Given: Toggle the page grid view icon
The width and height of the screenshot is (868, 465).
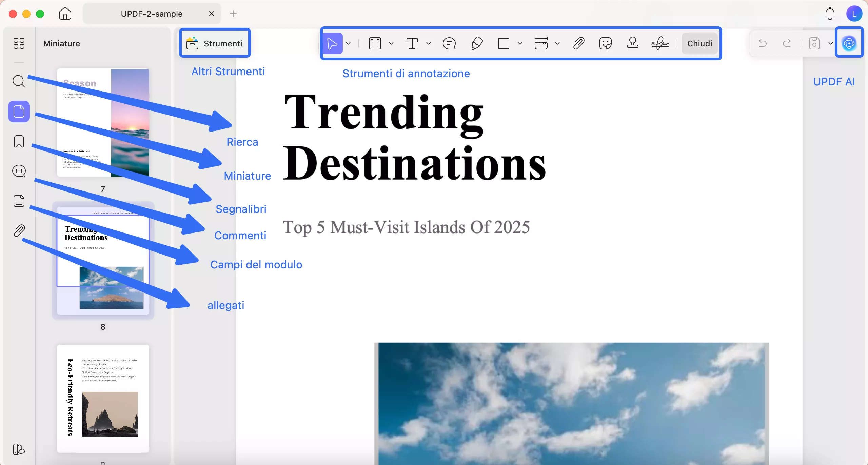Looking at the screenshot, I should point(19,43).
